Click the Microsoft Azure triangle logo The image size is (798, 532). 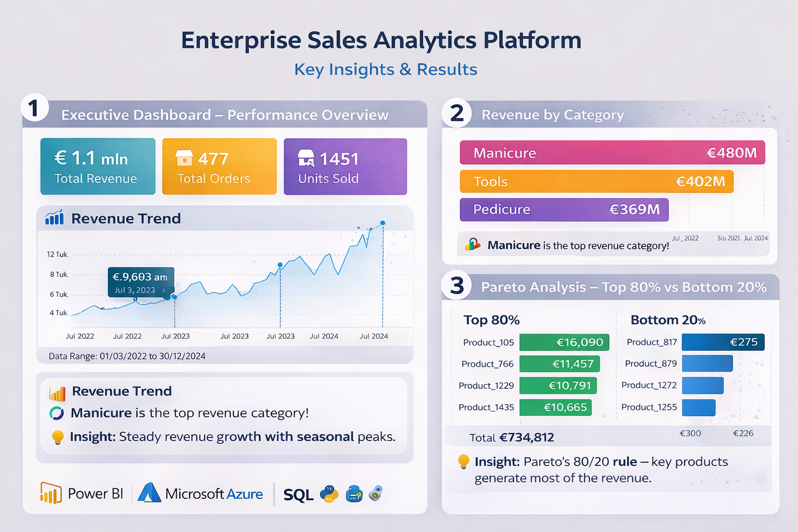pos(149,493)
